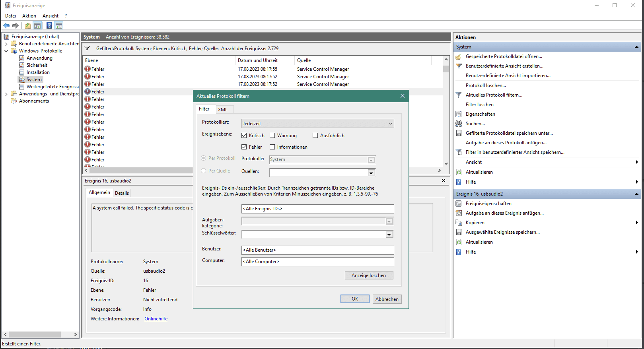Tick the Informationen checkbox
The image size is (644, 349).
pyautogui.click(x=272, y=147)
